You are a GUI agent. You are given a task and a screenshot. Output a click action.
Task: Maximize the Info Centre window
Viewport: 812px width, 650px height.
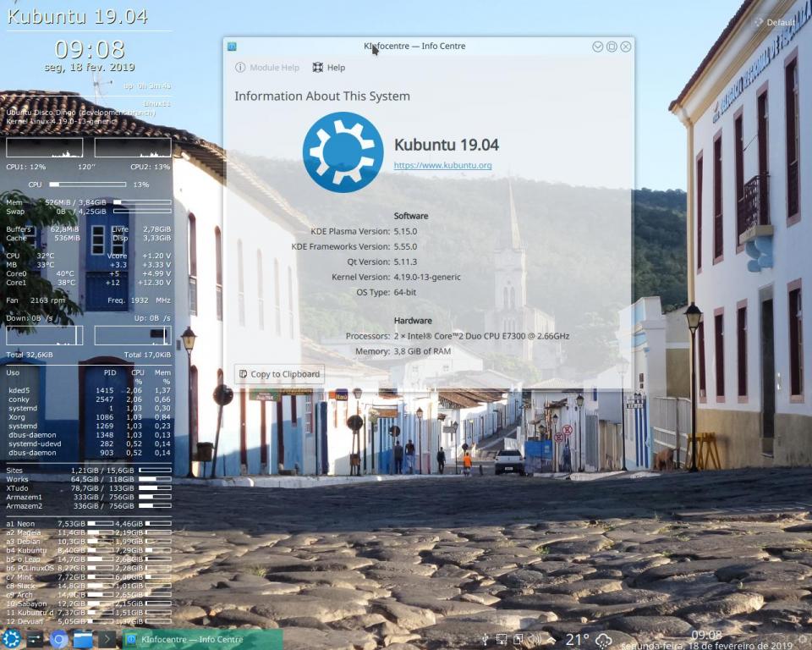click(612, 47)
